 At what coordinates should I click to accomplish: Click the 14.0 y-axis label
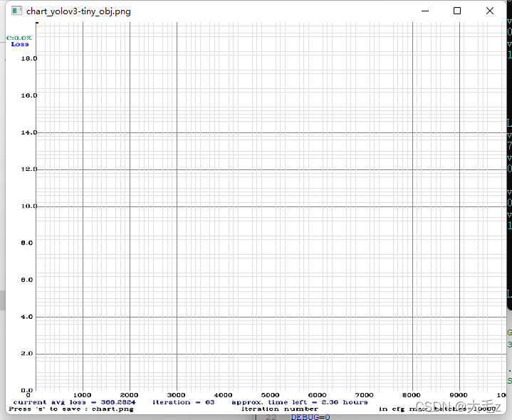29,132
